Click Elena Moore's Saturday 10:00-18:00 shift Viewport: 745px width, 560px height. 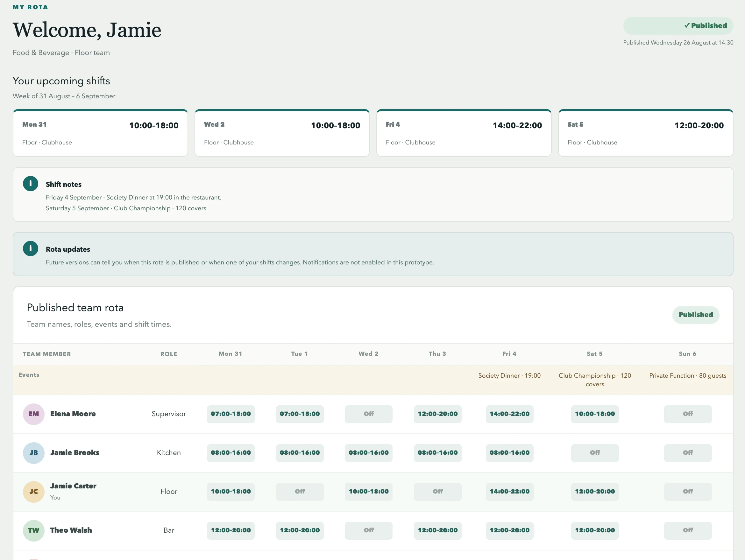click(595, 414)
